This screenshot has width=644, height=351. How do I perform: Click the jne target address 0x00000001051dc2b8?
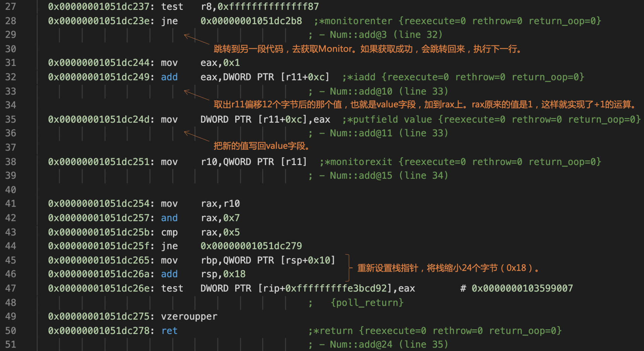tap(251, 21)
